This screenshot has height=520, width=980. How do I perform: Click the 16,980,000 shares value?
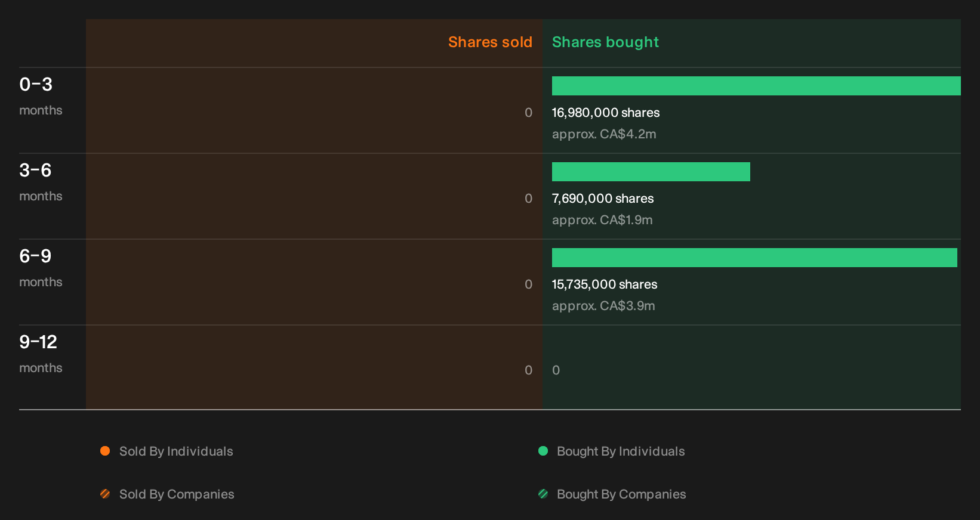point(606,113)
